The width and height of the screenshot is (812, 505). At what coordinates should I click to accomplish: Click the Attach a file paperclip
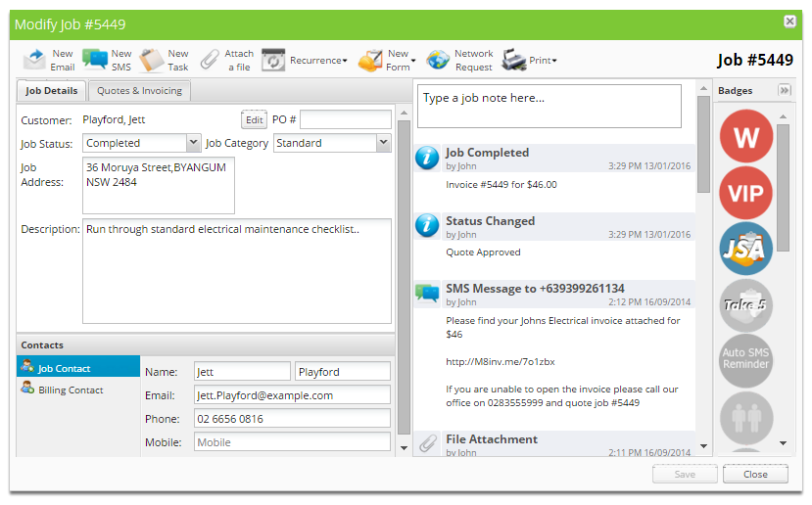click(x=210, y=60)
